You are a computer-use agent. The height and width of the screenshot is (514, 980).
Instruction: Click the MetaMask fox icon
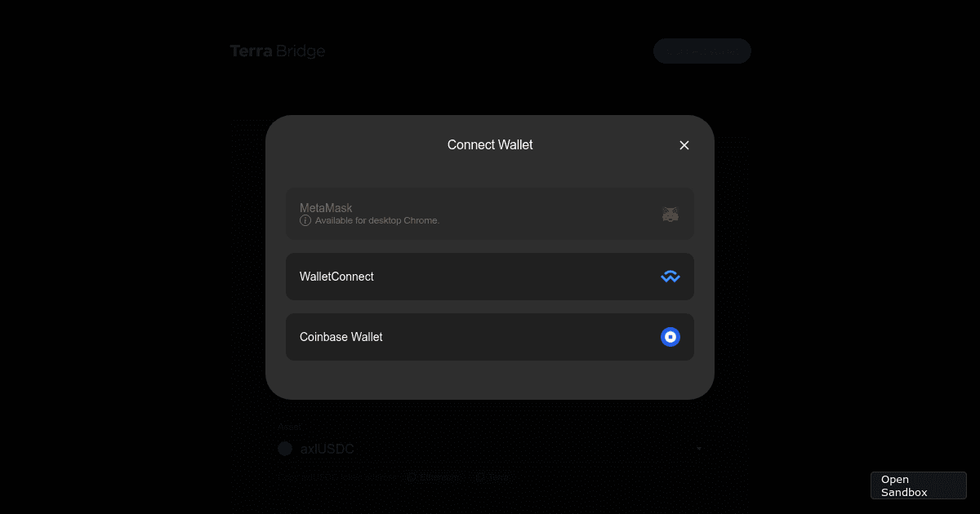[x=670, y=214]
